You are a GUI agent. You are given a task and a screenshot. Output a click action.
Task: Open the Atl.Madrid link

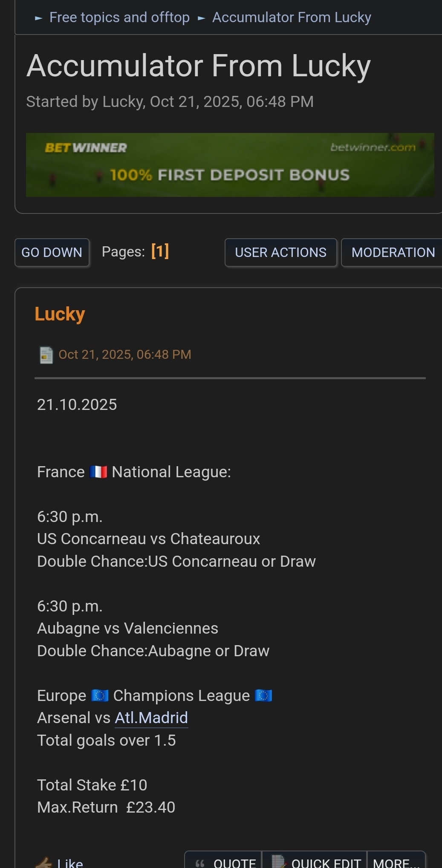(x=151, y=718)
